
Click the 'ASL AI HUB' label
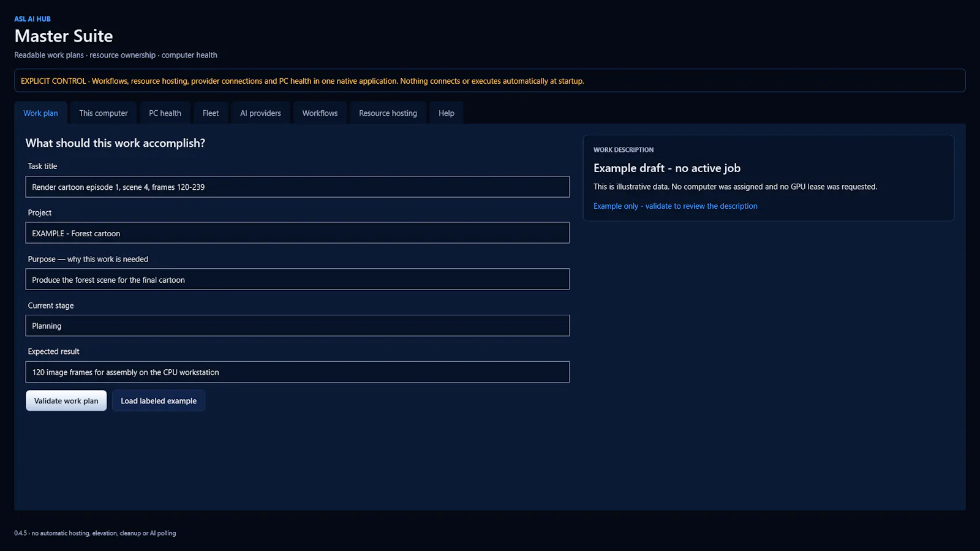32,19
